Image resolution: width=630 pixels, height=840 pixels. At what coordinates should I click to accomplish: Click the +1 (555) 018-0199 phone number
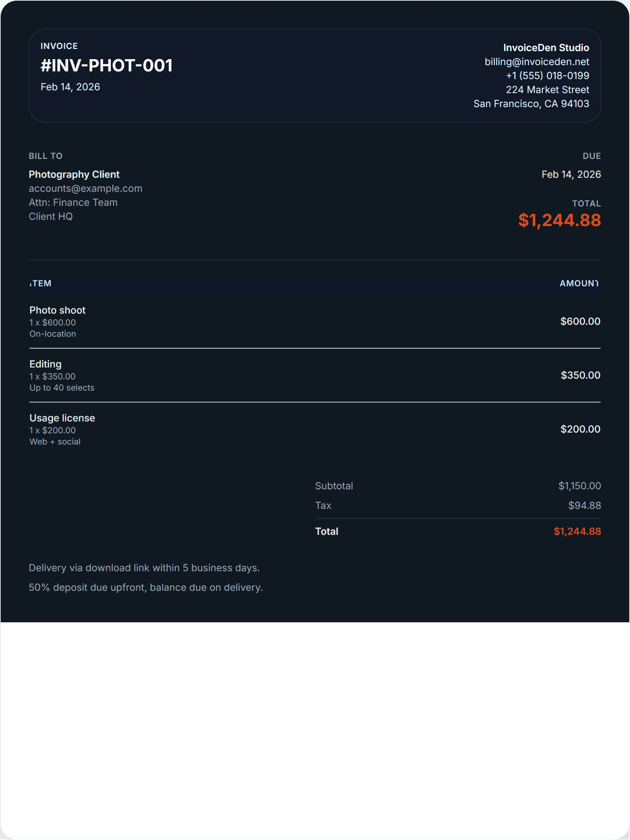pos(547,76)
